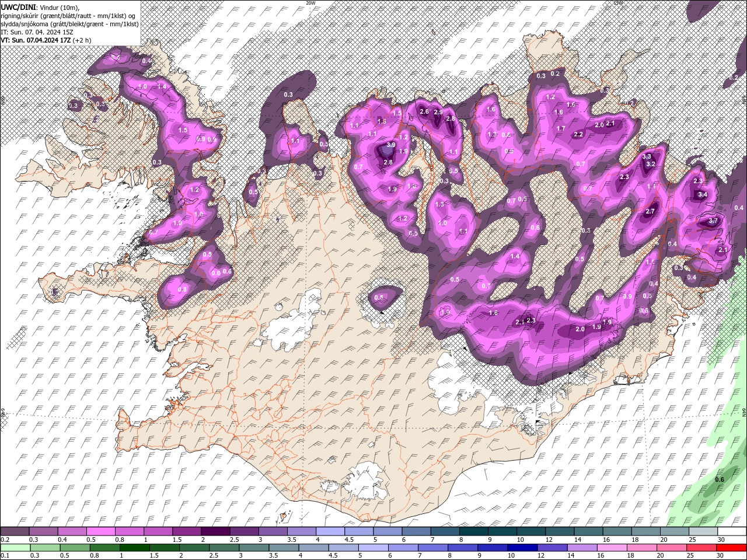Screen dimensions: 747x560
Task: Click the 'slydda/snjókoma' legend description line
Action: tap(69, 23)
